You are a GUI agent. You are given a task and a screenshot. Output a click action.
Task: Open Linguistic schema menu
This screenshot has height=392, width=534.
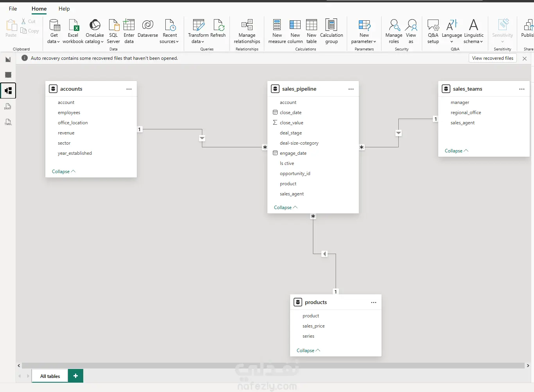(474, 31)
